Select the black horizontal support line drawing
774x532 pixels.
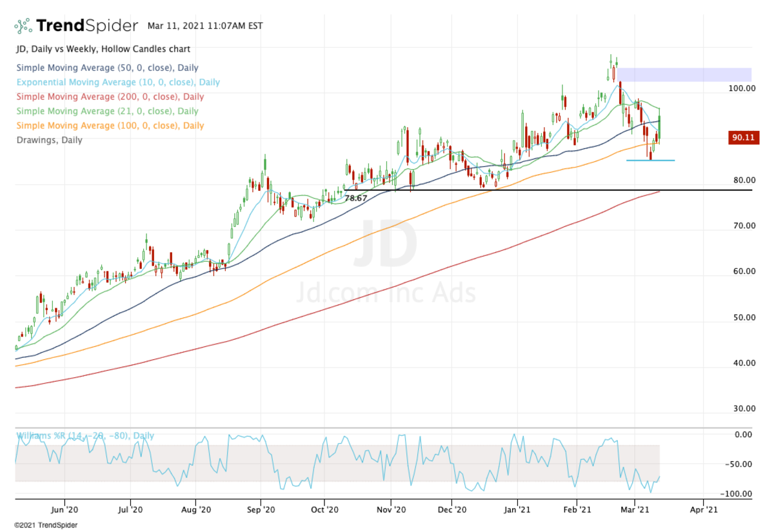click(548, 190)
